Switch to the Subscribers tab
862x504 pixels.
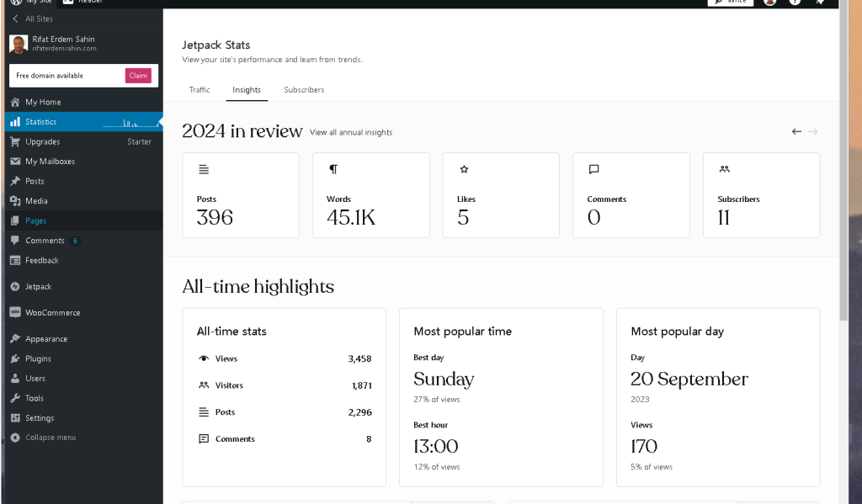[x=304, y=90]
